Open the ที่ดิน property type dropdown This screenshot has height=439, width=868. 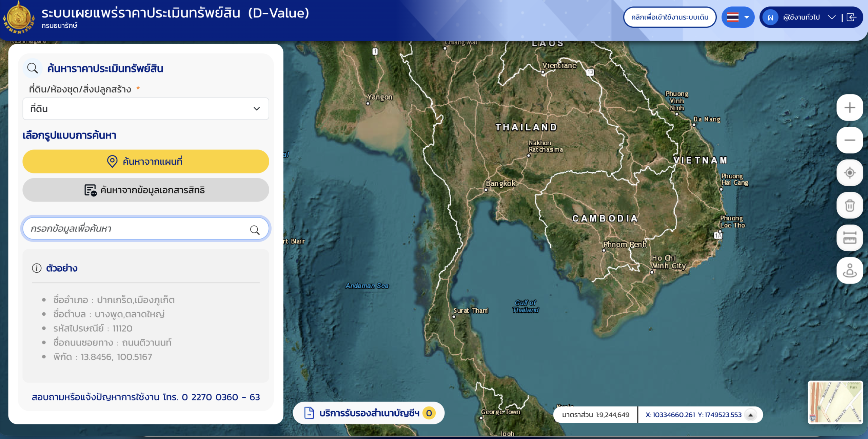(x=146, y=109)
